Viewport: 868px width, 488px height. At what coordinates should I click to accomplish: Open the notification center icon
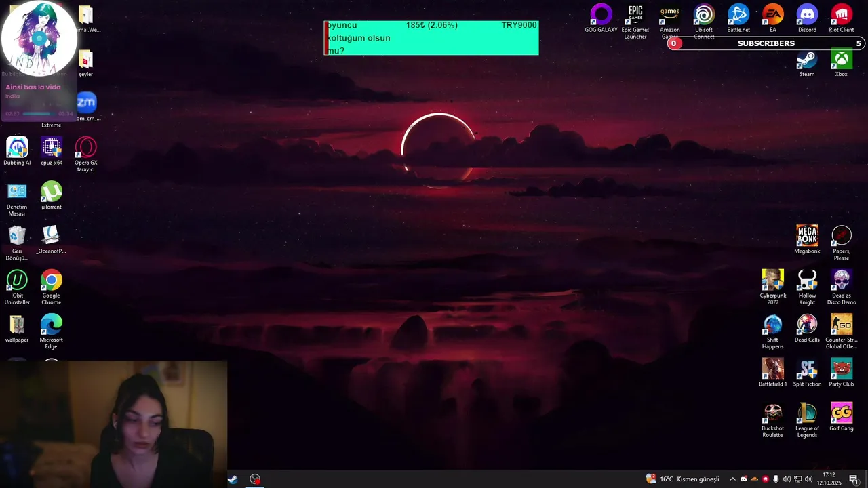click(x=853, y=479)
